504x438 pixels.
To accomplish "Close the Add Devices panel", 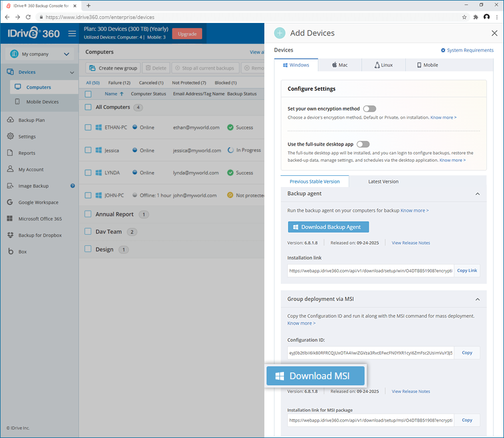I will [x=494, y=33].
